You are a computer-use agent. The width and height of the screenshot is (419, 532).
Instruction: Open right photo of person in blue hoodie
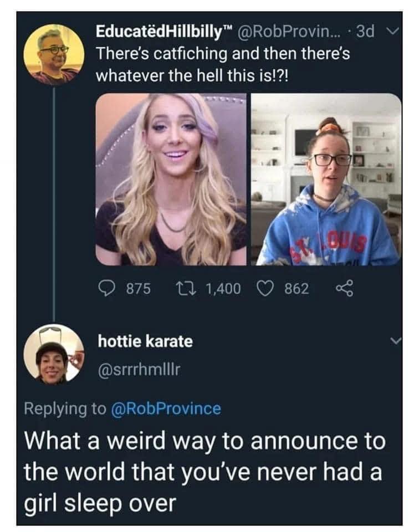click(x=326, y=179)
